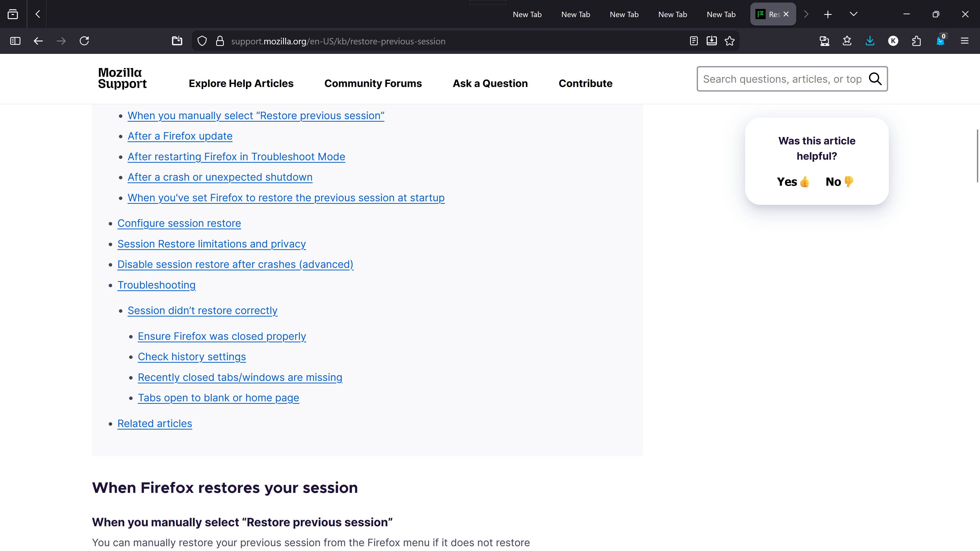The width and height of the screenshot is (980, 551).
Task: Bookmark this page with star icon
Action: pos(729,41)
